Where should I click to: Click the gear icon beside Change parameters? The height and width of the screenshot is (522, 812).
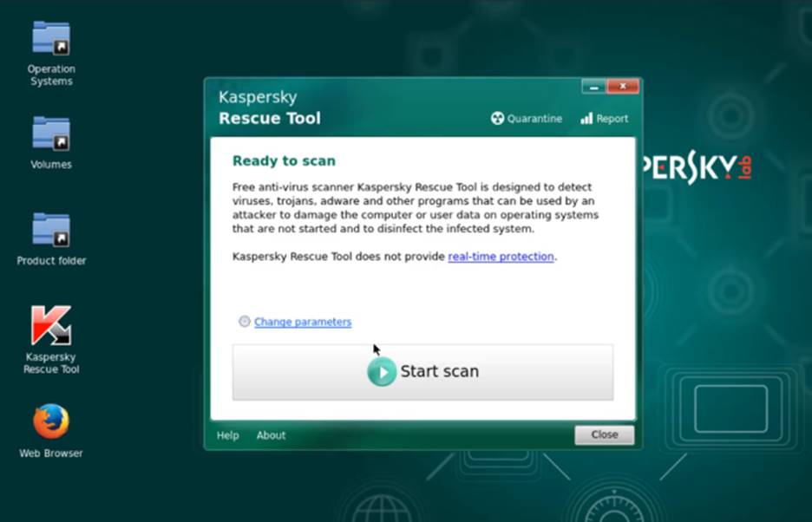coord(245,322)
